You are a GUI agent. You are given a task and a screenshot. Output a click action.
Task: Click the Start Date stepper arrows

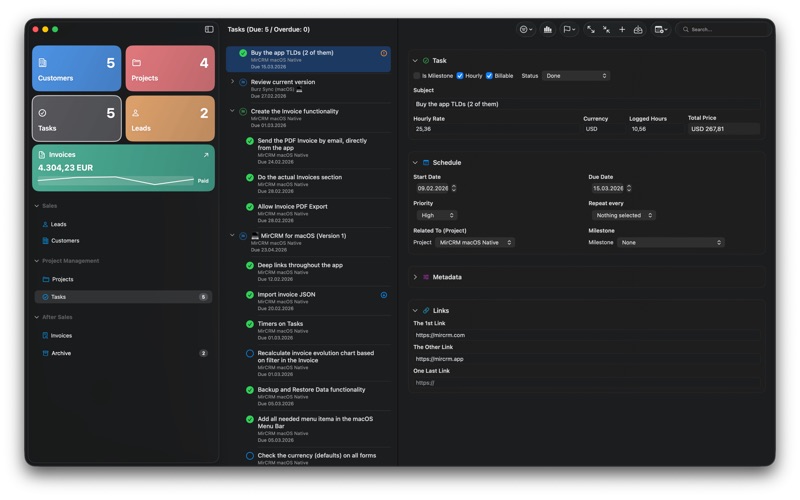(454, 188)
